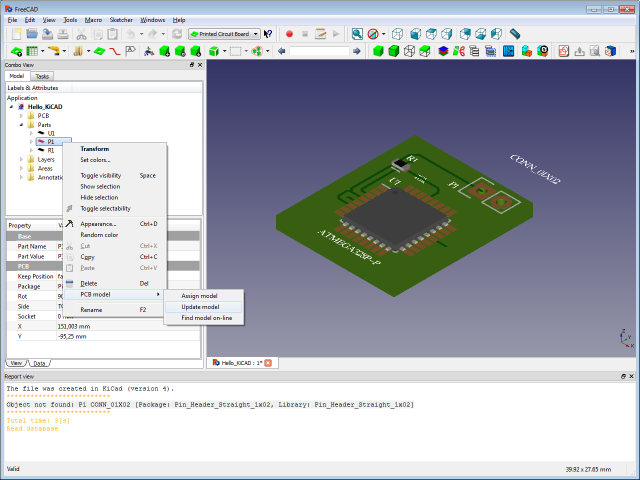Select Appearance... in context menu
The image size is (640, 480).
[x=115, y=224]
